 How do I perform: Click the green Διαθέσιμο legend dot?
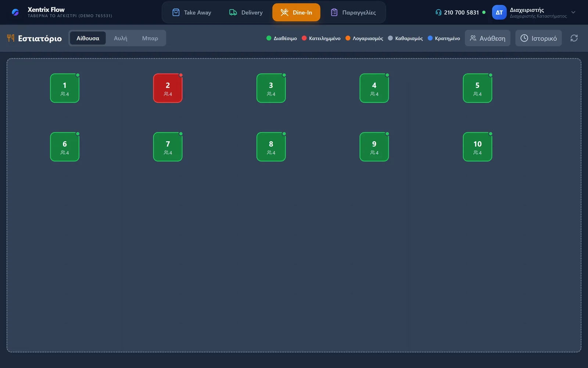click(269, 38)
